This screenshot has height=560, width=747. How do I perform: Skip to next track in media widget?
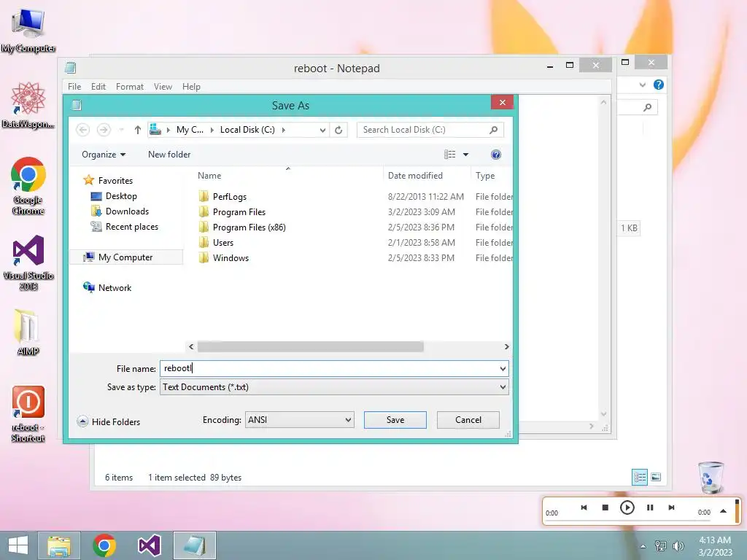click(671, 507)
